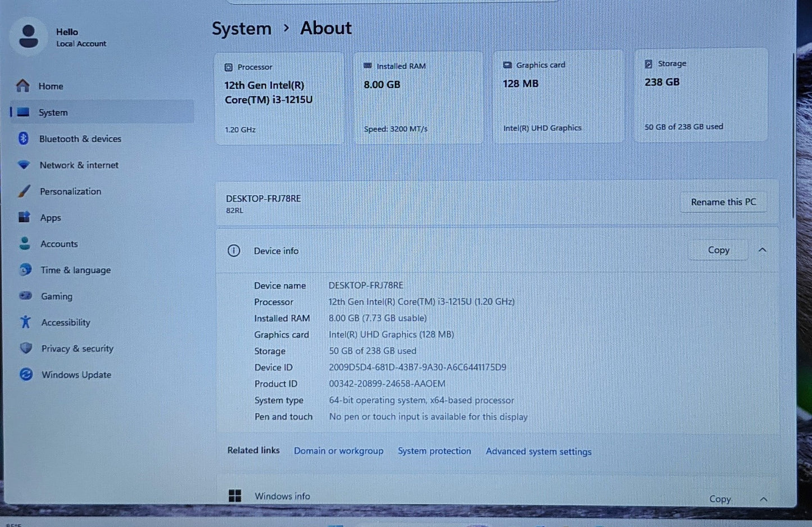Image resolution: width=812 pixels, height=527 pixels.
Task: Click the Product ID value 00342-20899-24658-AAOEM
Action: (x=387, y=384)
